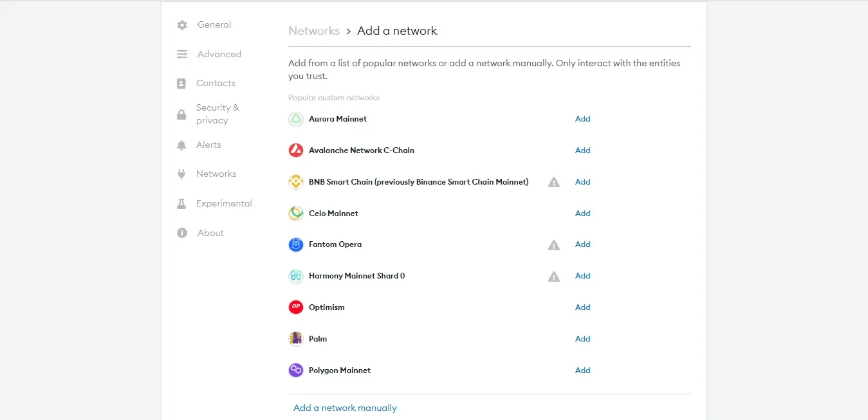Add Aurora Mainnet network

point(583,119)
